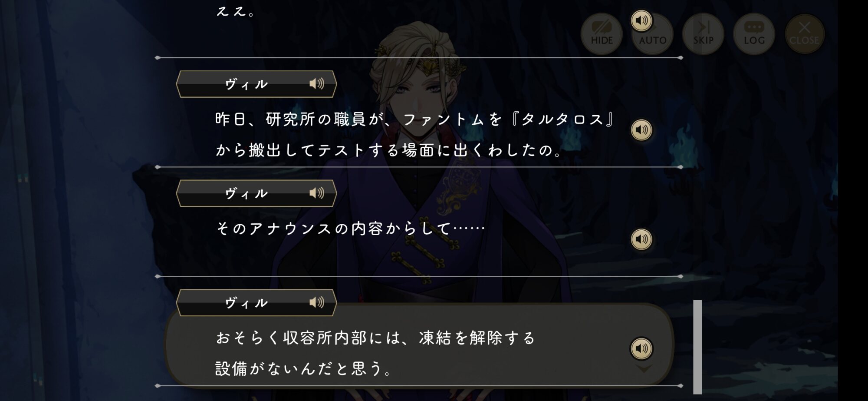Play voice for the '昨日、研究所の職員が' line
The width and height of the screenshot is (868, 401).
[641, 130]
